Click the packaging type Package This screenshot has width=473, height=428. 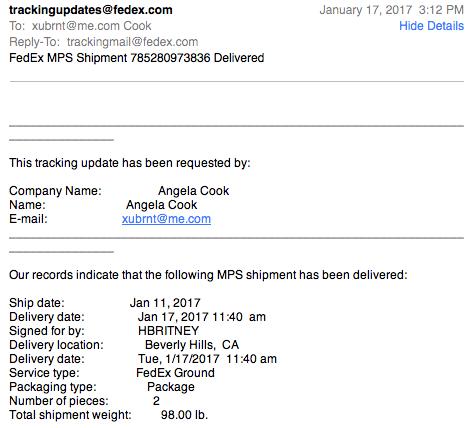coord(171,387)
